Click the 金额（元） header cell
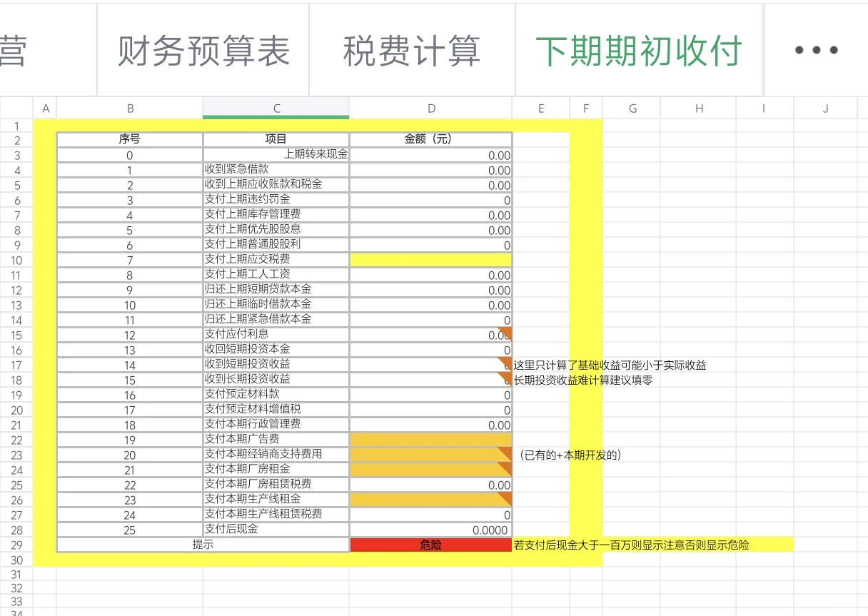The width and height of the screenshot is (868, 616). tap(430, 139)
